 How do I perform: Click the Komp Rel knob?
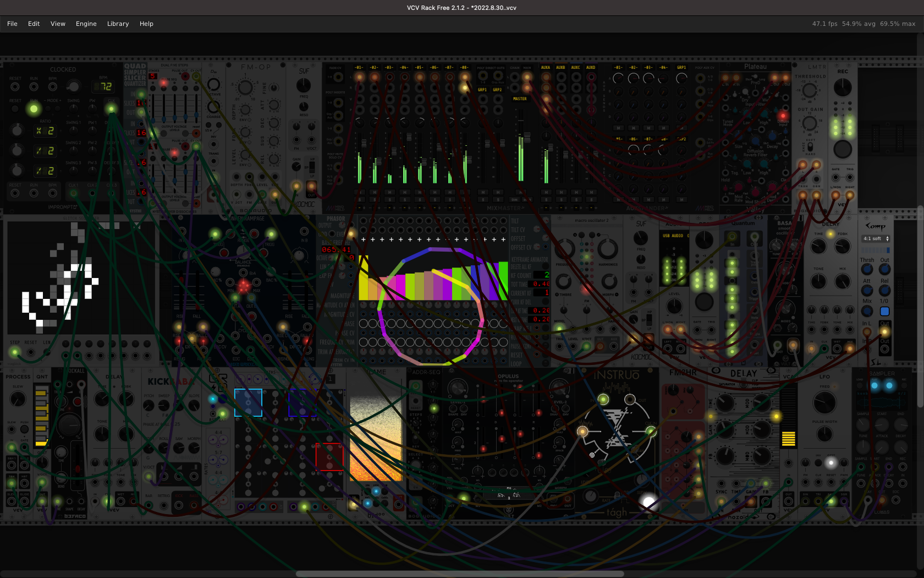click(884, 290)
